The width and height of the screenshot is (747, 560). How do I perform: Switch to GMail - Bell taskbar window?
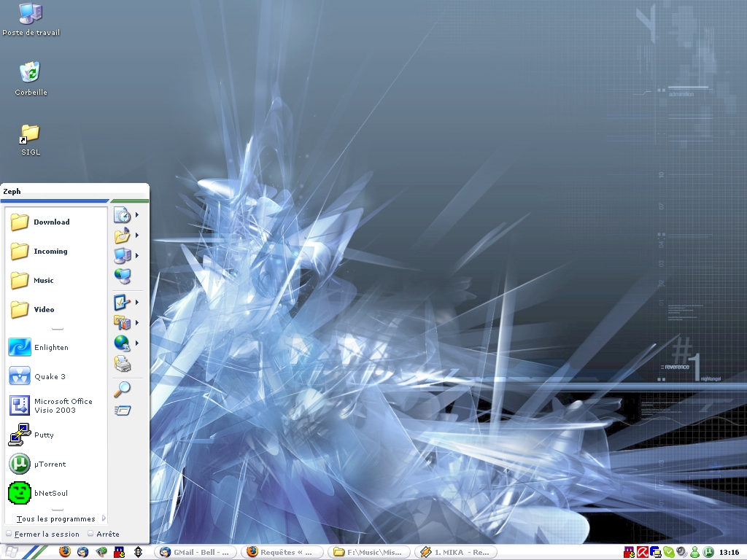pyautogui.click(x=196, y=552)
